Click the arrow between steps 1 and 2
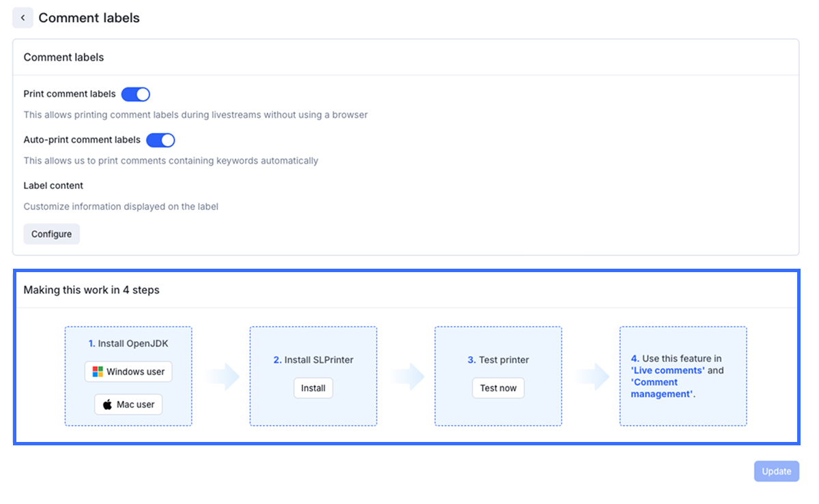Screen dimensions: 819x504 (222, 376)
